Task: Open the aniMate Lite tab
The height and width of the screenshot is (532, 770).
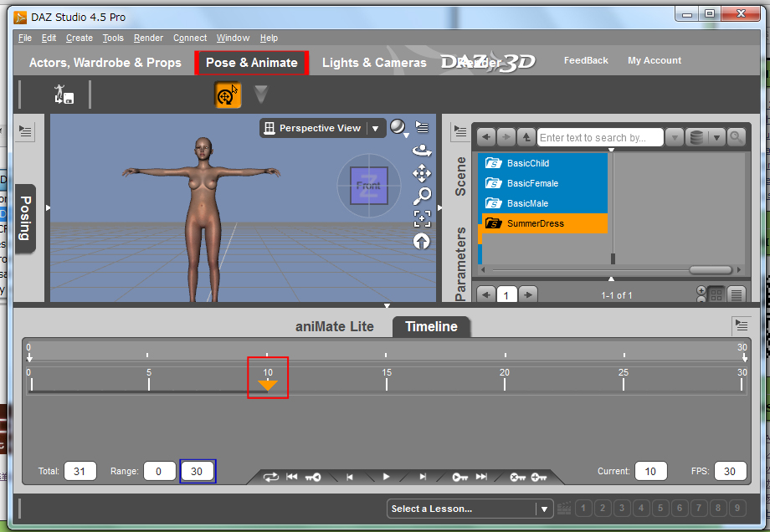Action: tap(335, 326)
